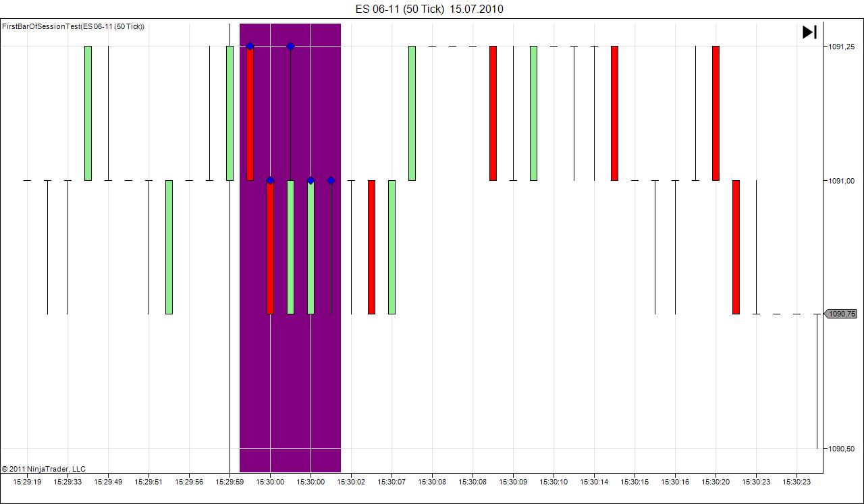
Task: Click the 15:29:33 time axis label
Action: (67, 482)
